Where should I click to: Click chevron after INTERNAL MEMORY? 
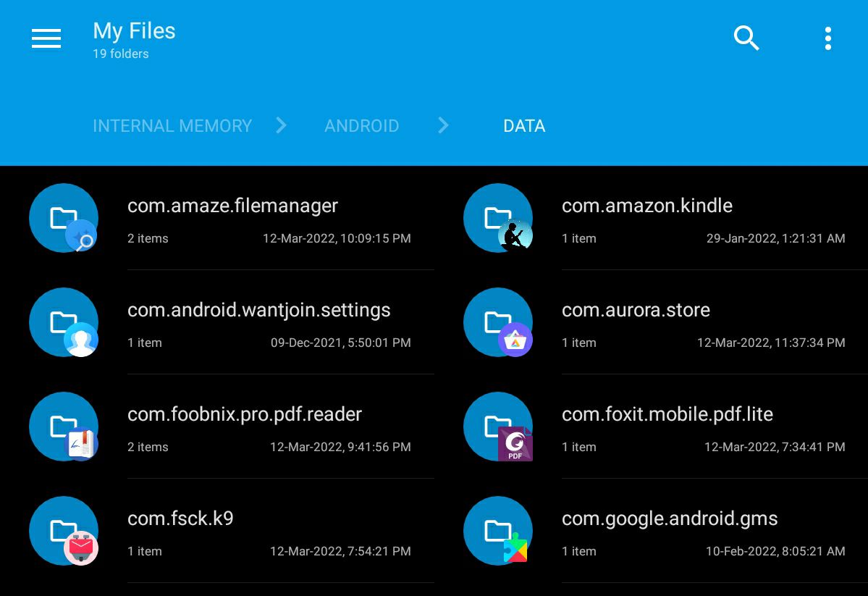[x=281, y=125]
